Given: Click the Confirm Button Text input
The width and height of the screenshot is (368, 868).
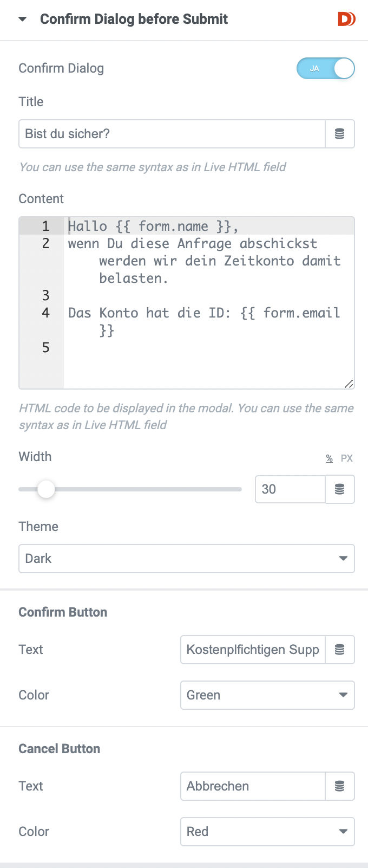Looking at the screenshot, I should point(253,650).
